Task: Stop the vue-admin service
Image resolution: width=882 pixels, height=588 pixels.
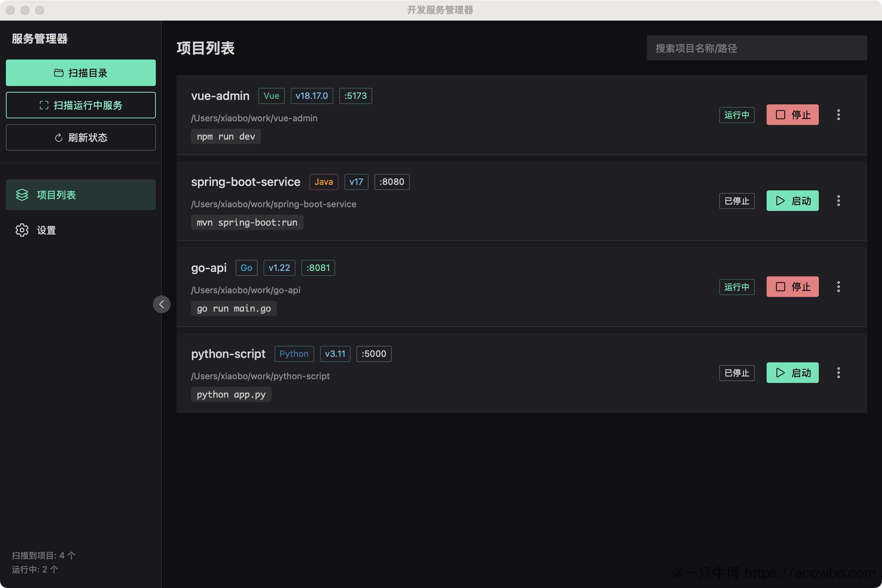Action: pos(792,115)
